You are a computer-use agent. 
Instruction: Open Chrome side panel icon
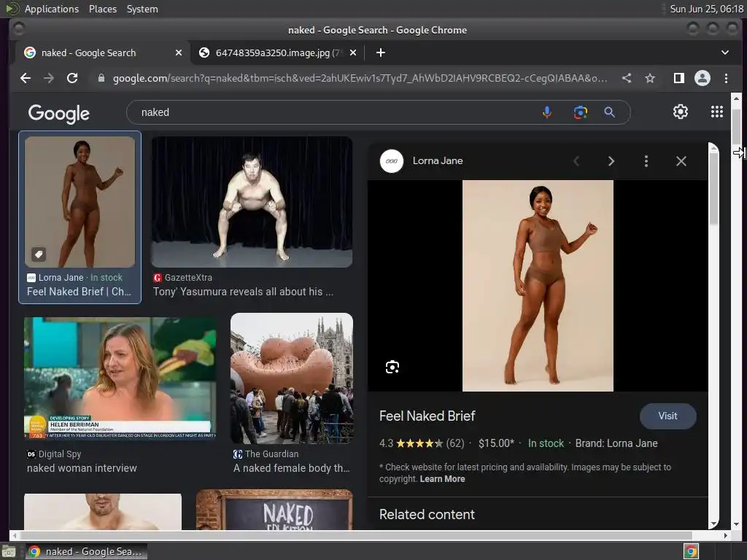679,78
